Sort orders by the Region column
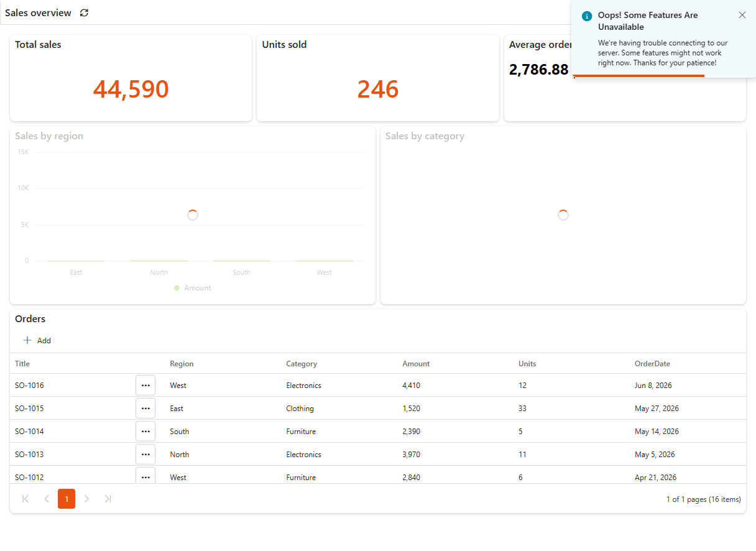This screenshot has height=551, width=756. point(182,364)
